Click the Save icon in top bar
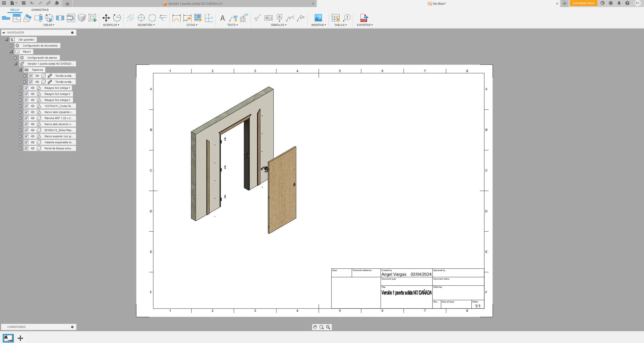 [24, 3]
